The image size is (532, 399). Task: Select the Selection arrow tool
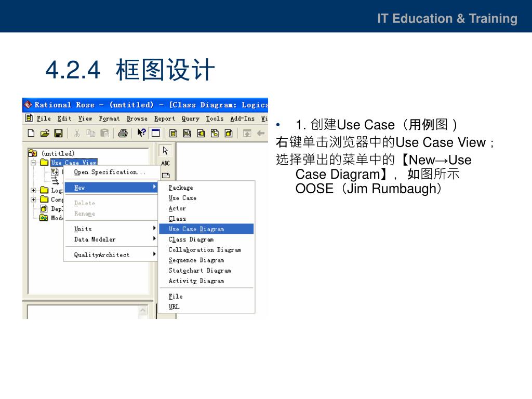point(166,151)
